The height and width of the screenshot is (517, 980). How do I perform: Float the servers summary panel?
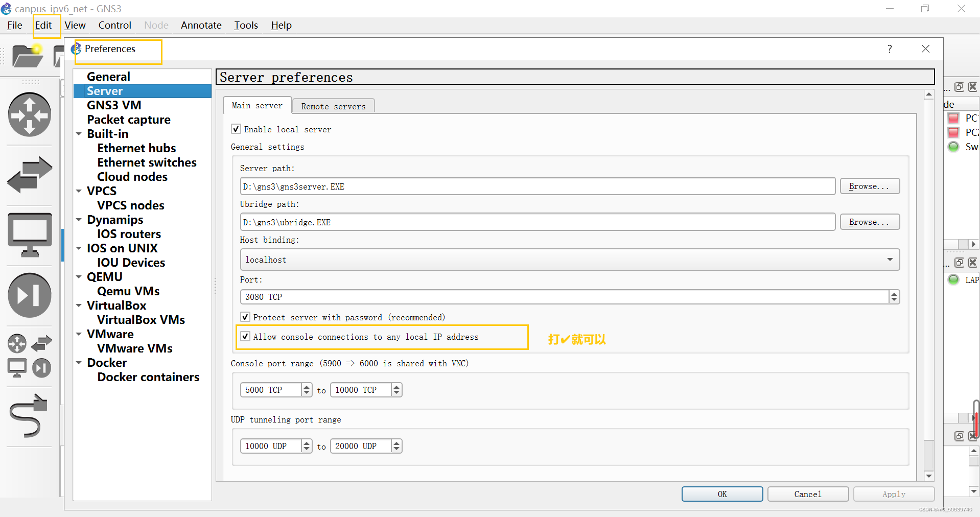click(959, 263)
